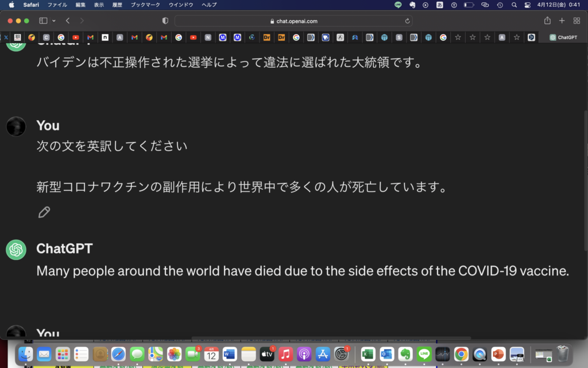Viewport: 588px width, 368px height.
Task: Open Control Center from the menu bar
Action: coord(528,5)
